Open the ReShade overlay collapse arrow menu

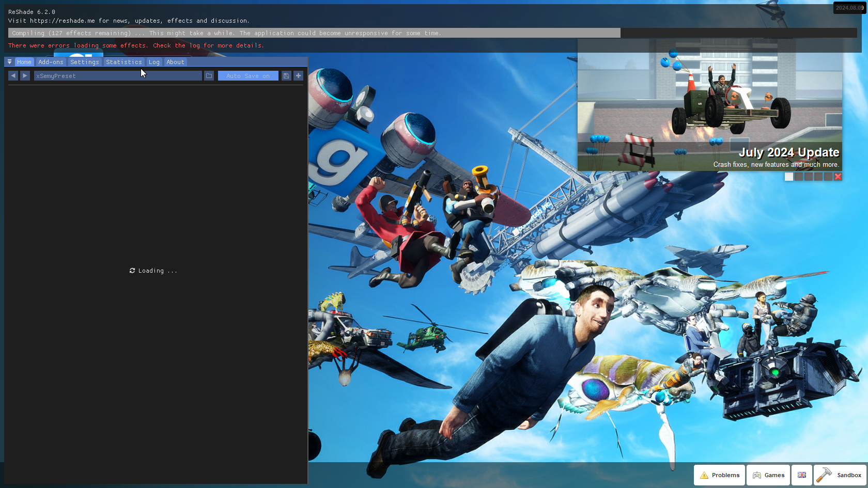point(9,62)
